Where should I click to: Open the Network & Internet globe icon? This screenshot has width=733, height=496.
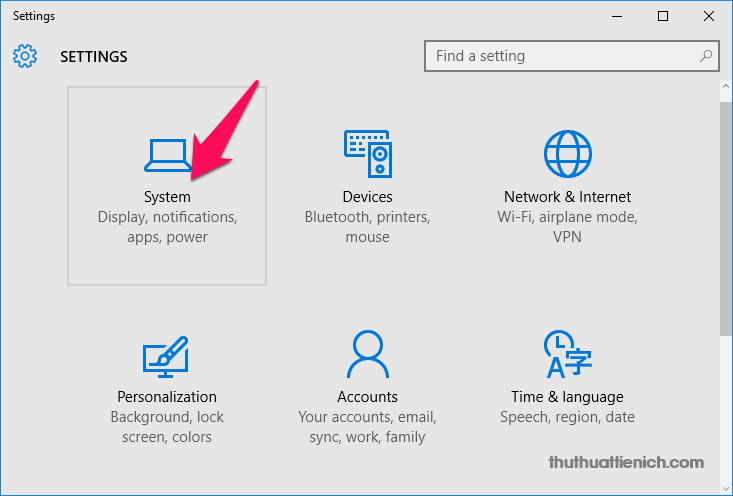coord(568,154)
